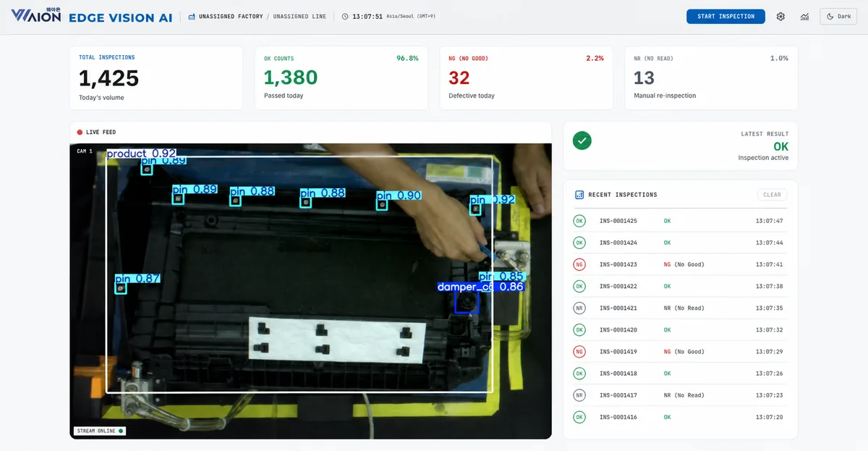Screen dimensions: 868x451
Task: Open the OK Counts card value 1,380
Action: pos(291,77)
